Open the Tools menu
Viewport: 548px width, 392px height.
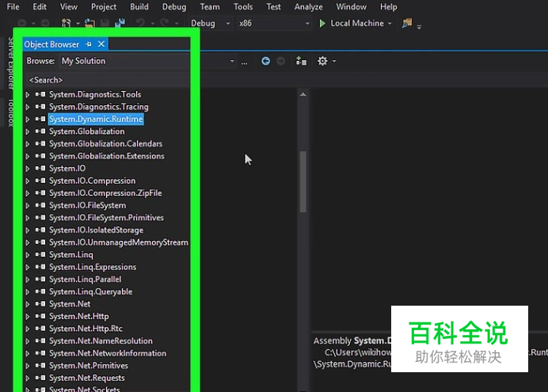tap(243, 6)
